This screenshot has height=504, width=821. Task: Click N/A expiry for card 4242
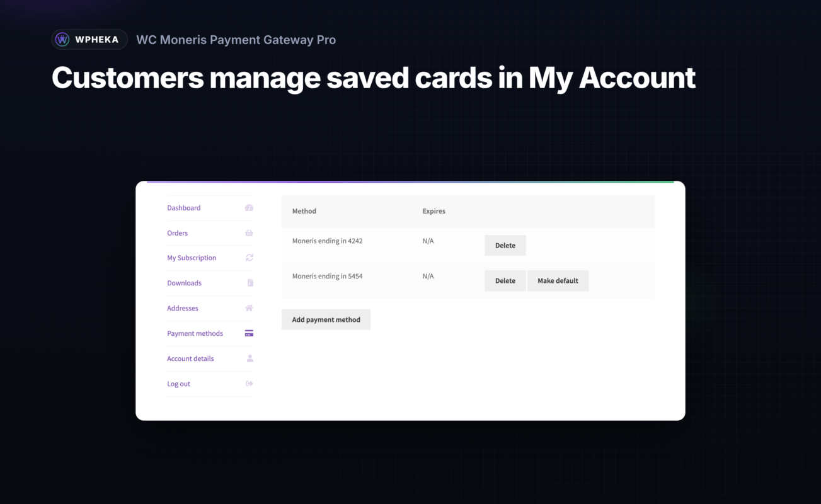point(428,241)
